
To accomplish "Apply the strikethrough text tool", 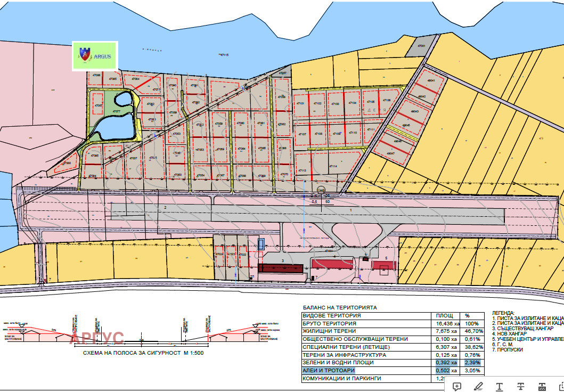I will (x=520, y=386).
